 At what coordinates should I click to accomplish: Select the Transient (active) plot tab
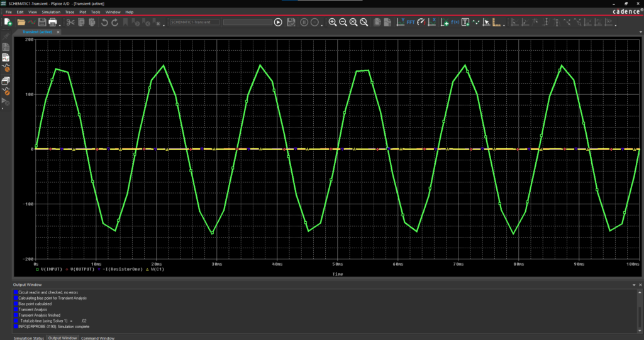(37, 31)
